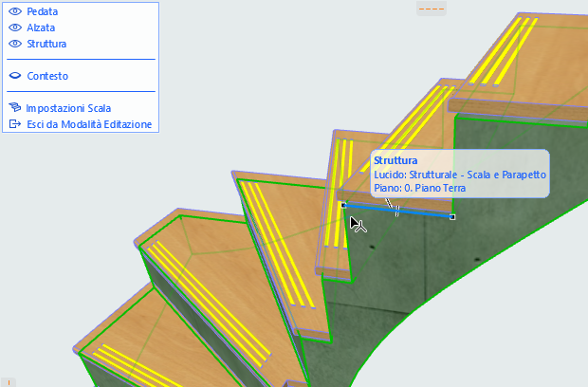
Task: Toggle Pedata visibility eye icon
Action: point(15,11)
